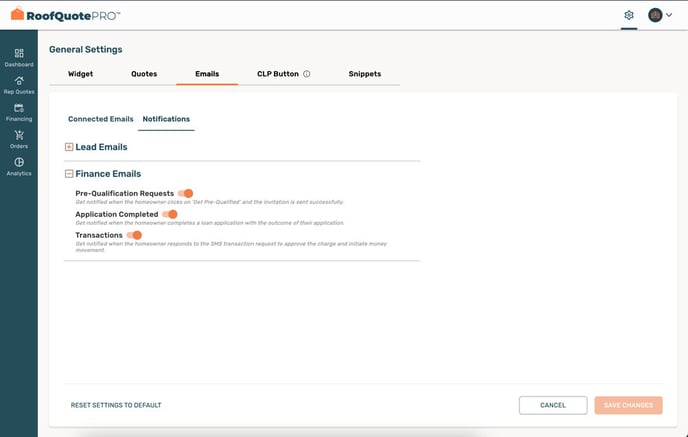Screen dimensions: 688x437
Task: Disable Transactions notifications switch
Action: pos(134,235)
